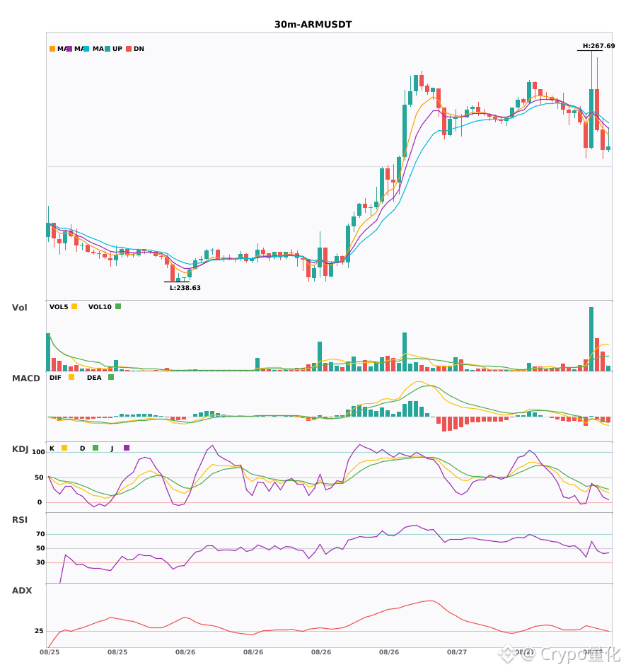Click the RSI axis value 30
Viewport: 626px width, 672px height.
40,562
